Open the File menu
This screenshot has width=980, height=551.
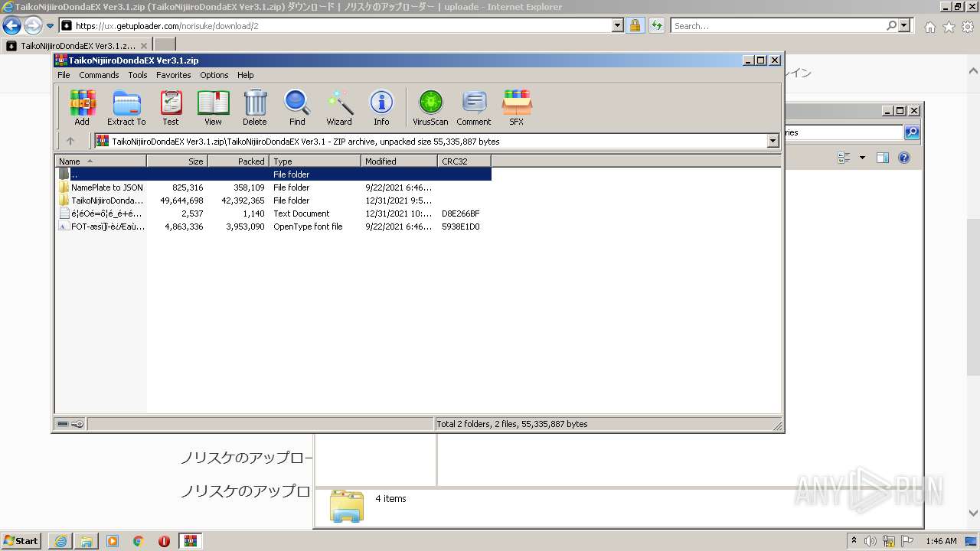(x=64, y=75)
